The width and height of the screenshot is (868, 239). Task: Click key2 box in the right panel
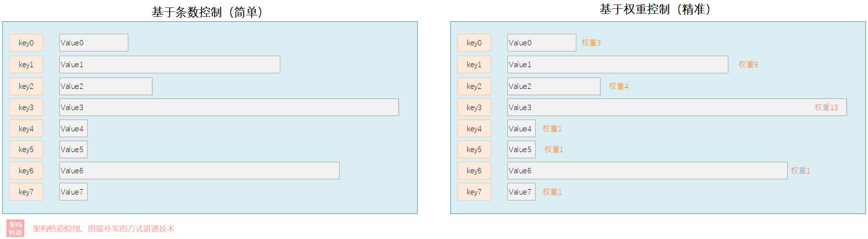click(x=474, y=86)
